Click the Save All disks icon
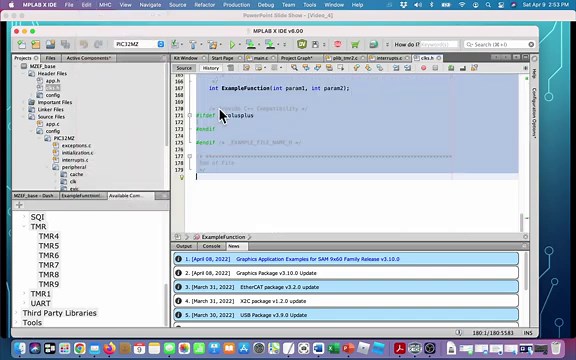Viewport: 576px width, 360px height. [x=65, y=44]
